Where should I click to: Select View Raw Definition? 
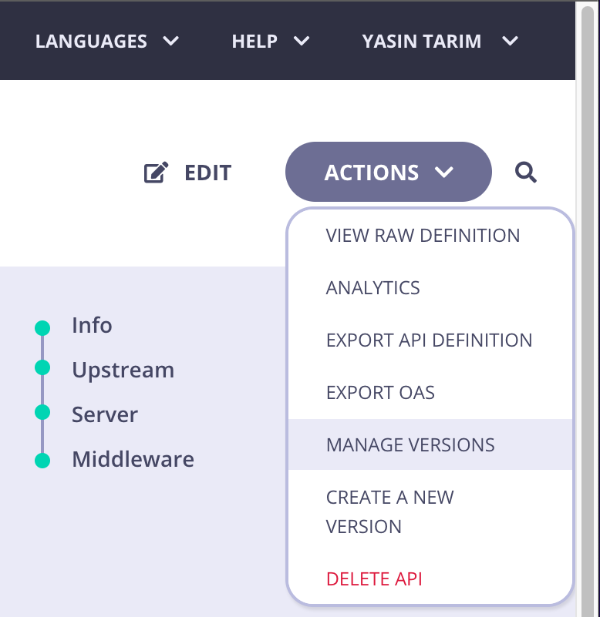point(423,236)
